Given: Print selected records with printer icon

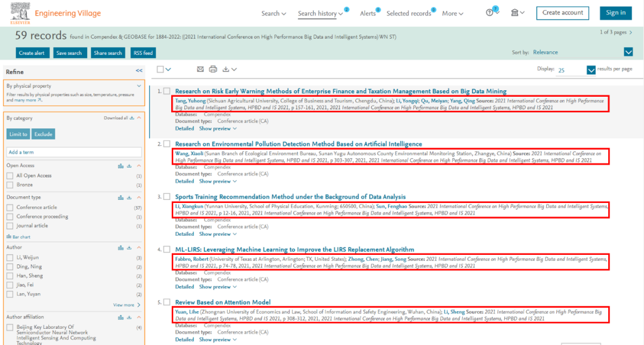Looking at the screenshot, I should coord(213,69).
